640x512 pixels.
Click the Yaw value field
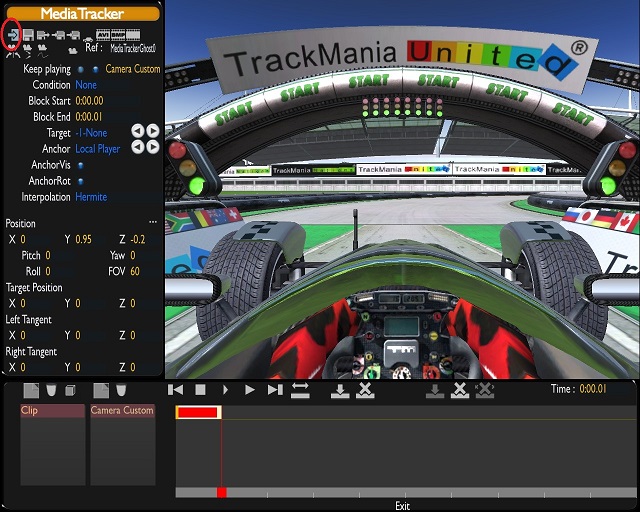tap(133, 256)
